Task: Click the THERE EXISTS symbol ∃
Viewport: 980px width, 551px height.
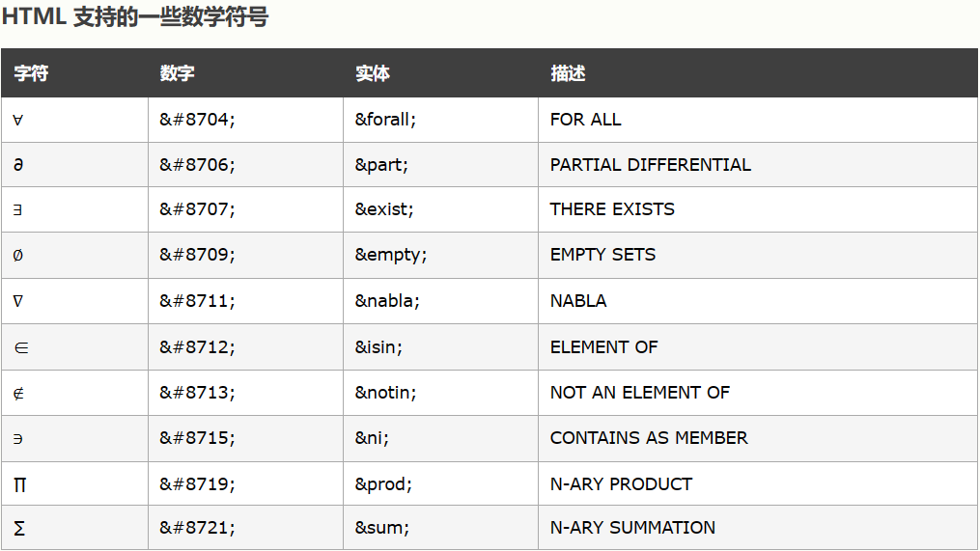Action: click(18, 209)
